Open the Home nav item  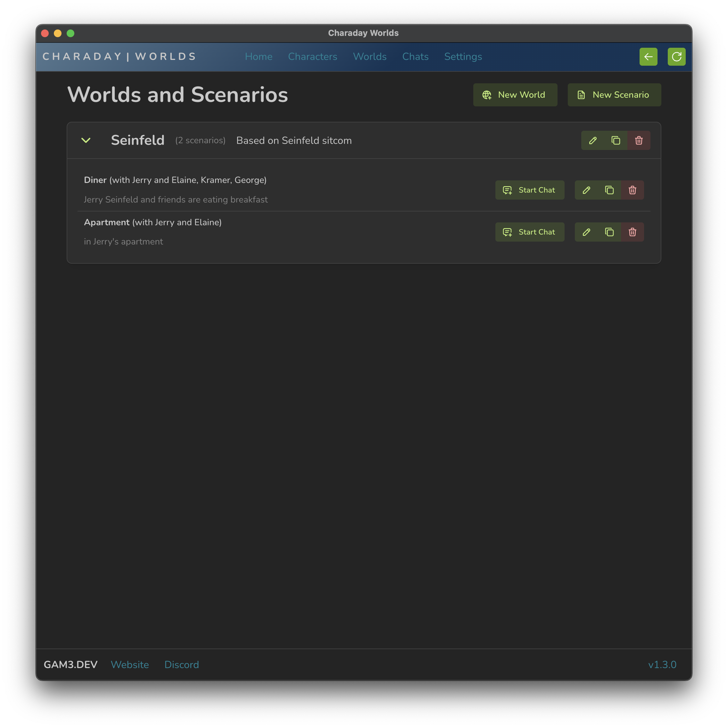pyautogui.click(x=259, y=56)
